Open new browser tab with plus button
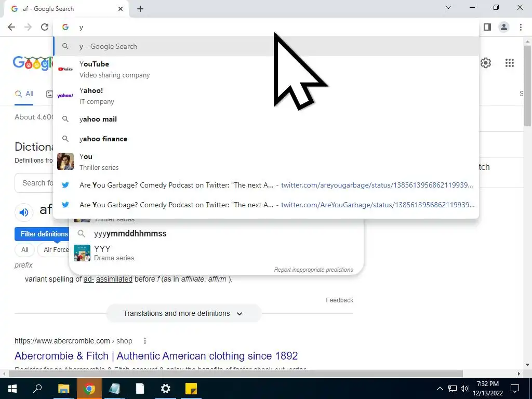 (x=140, y=9)
